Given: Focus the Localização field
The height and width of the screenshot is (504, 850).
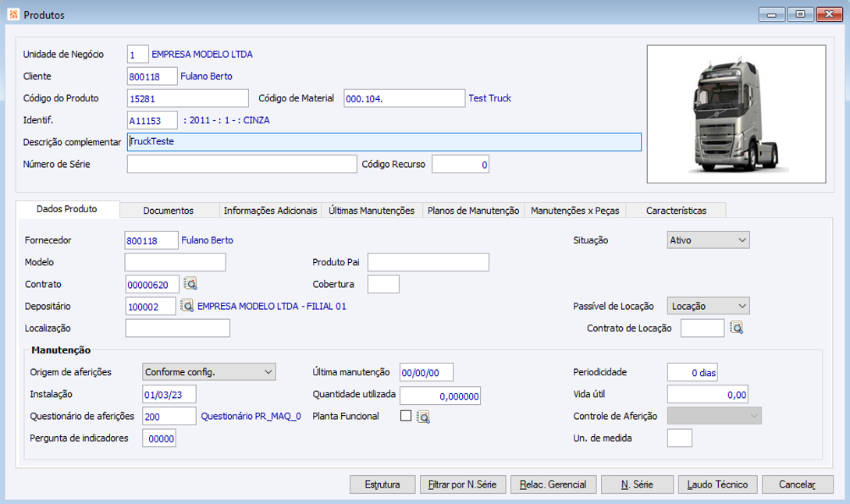Looking at the screenshot, I should (178, 328).
